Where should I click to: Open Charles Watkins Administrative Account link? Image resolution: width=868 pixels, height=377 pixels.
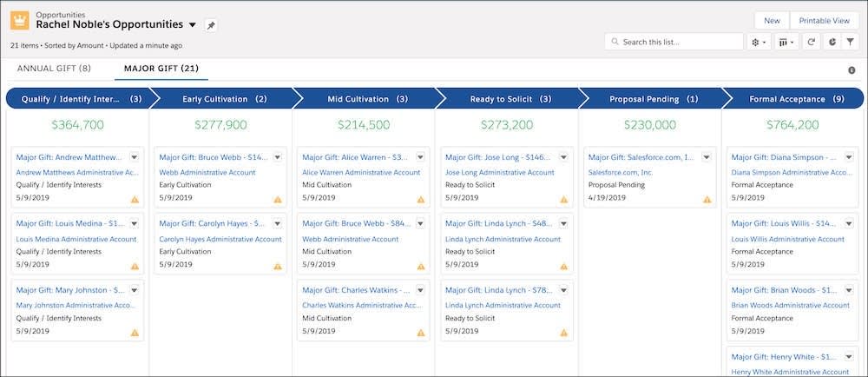pos(362,305)
